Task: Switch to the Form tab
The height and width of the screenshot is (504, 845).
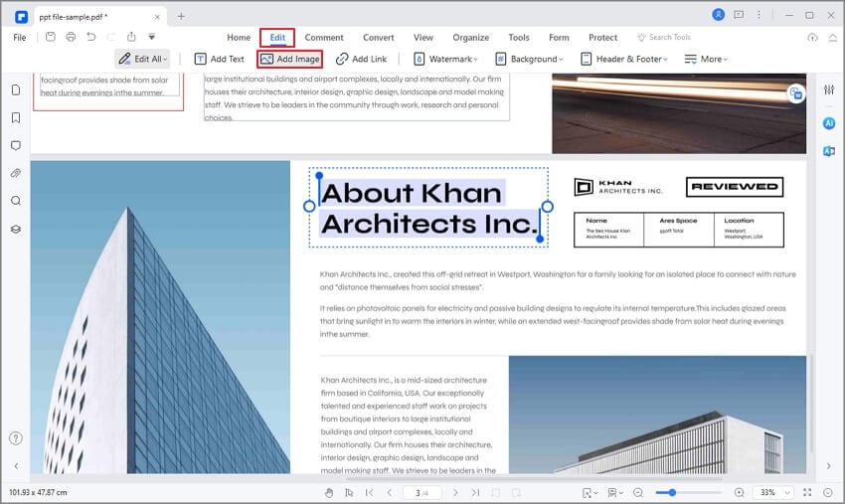Action: point(559,37)
